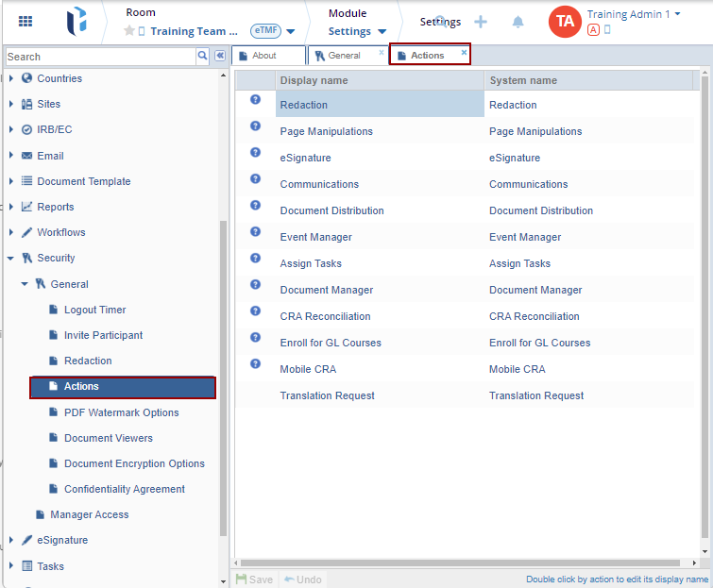Collapse the Security tree node
Viewport: 713px width, 588px height.
[11, 258]
